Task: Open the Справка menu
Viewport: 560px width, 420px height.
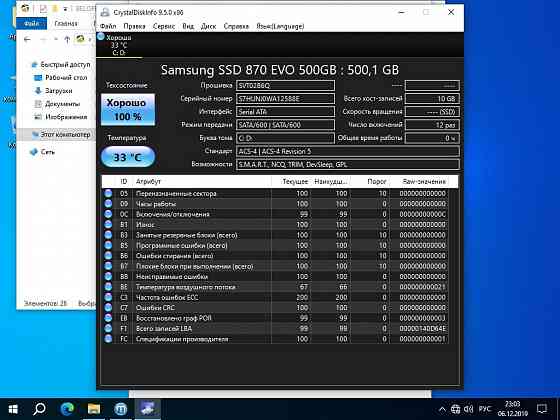Action: point(236,26)
